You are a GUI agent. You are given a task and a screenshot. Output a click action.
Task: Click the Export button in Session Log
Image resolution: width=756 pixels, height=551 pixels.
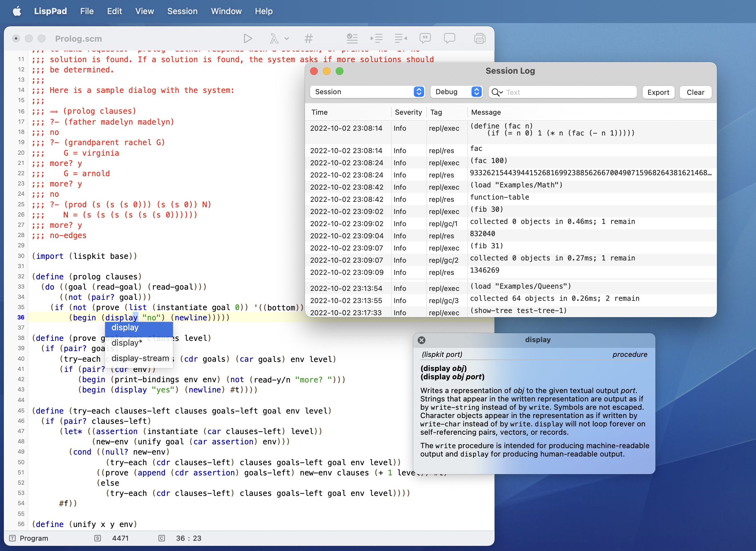[658, 92]
